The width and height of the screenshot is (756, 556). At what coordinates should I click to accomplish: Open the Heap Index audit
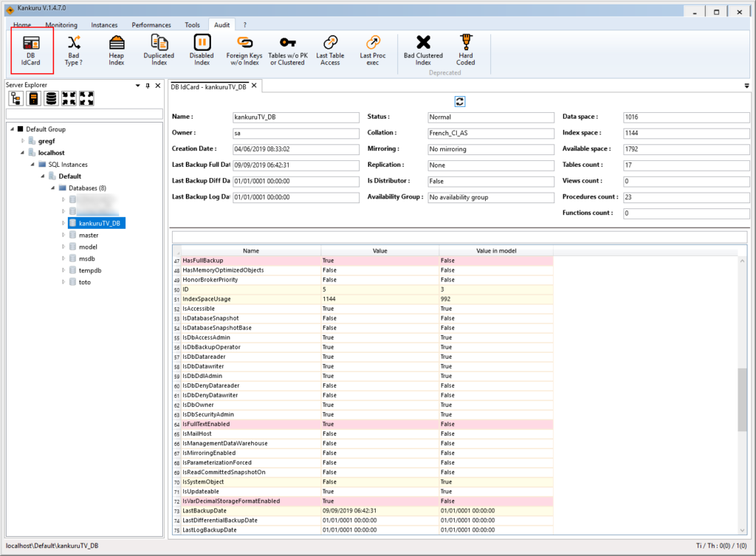116,50
